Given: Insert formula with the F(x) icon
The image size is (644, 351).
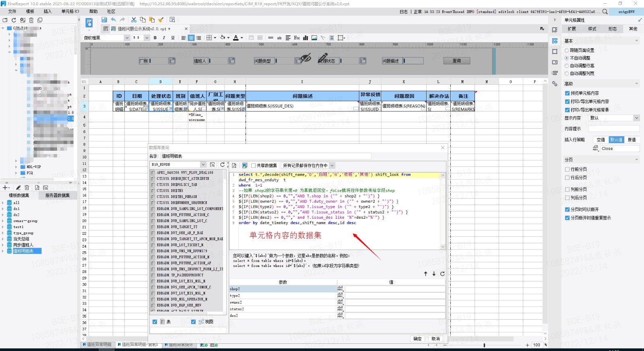Looking at the screenshot, I should coord(297,38).
